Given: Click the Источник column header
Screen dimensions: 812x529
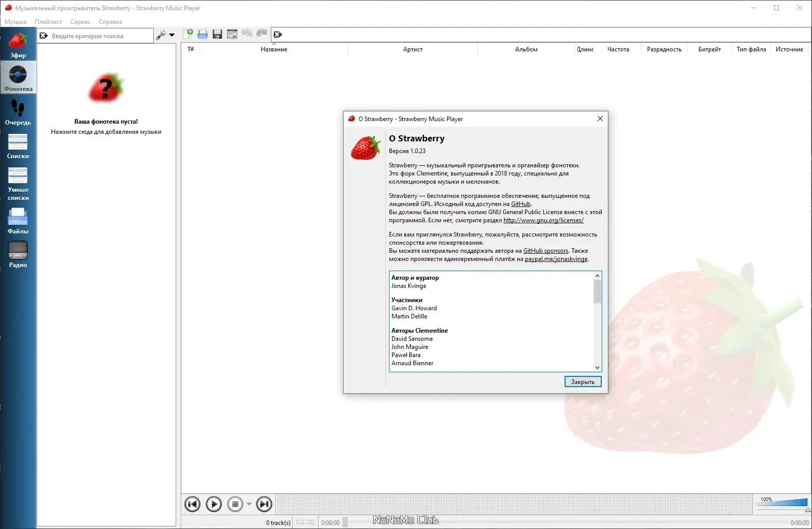Looking at the screenshot, I should point(790,49).
